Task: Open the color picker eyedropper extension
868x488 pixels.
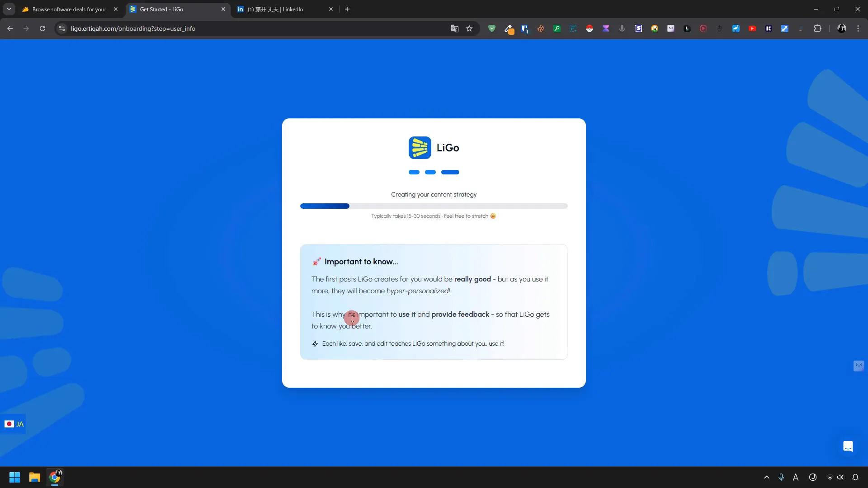Action: coord(509,29)
